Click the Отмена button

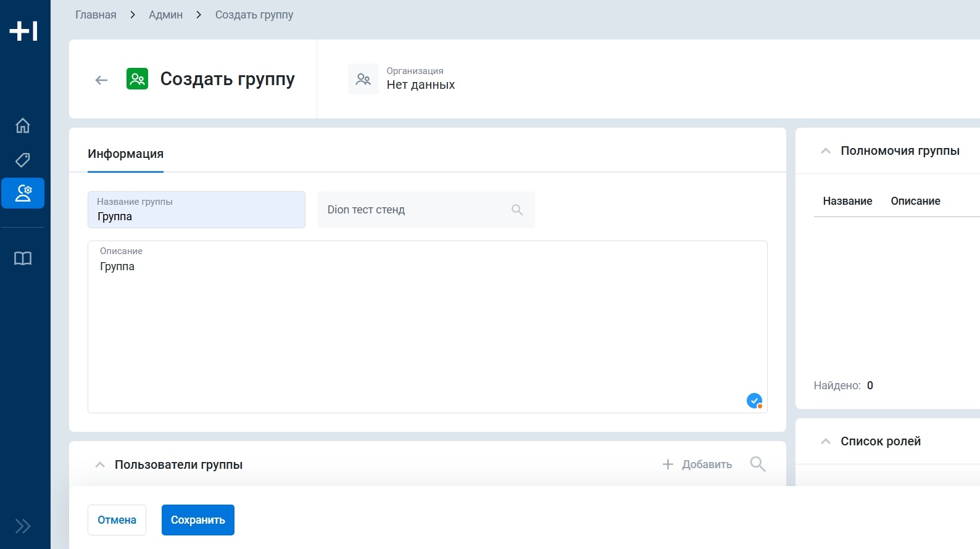pyautogui.click(x=117, y=520)
